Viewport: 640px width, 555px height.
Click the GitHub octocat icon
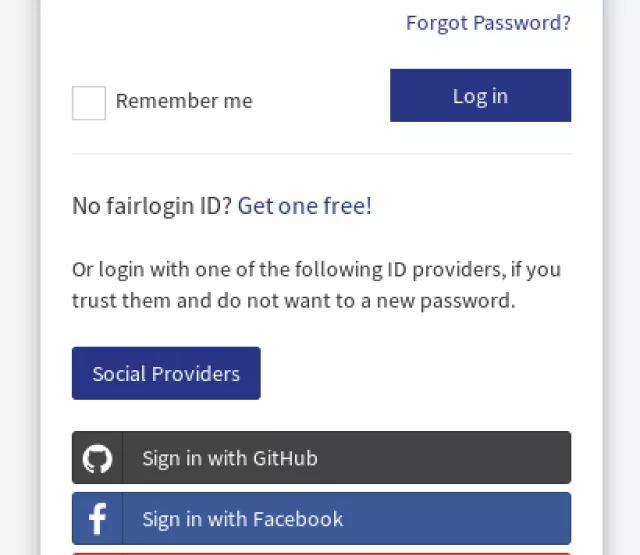[97, 458]
